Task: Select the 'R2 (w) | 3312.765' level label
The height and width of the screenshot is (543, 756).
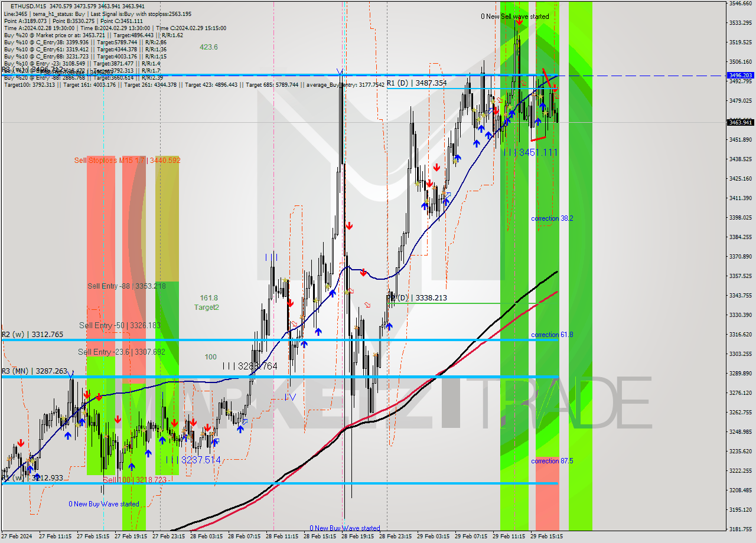Action: click(32, 335)
